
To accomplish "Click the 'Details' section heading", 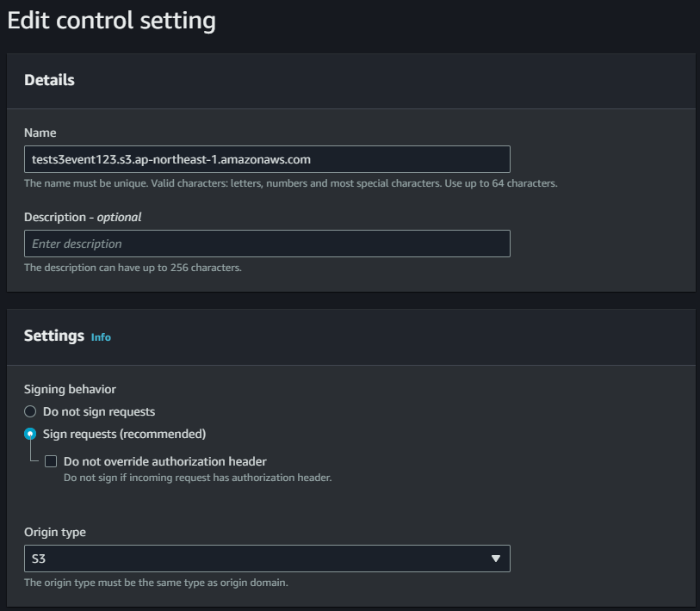I will click(49, 80).
